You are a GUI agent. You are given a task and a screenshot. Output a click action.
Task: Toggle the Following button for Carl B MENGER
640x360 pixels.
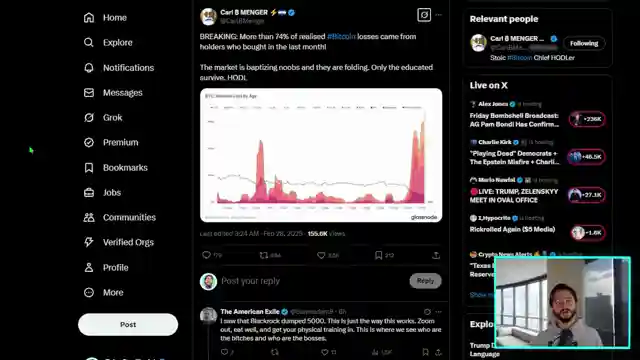click(584, 43)
